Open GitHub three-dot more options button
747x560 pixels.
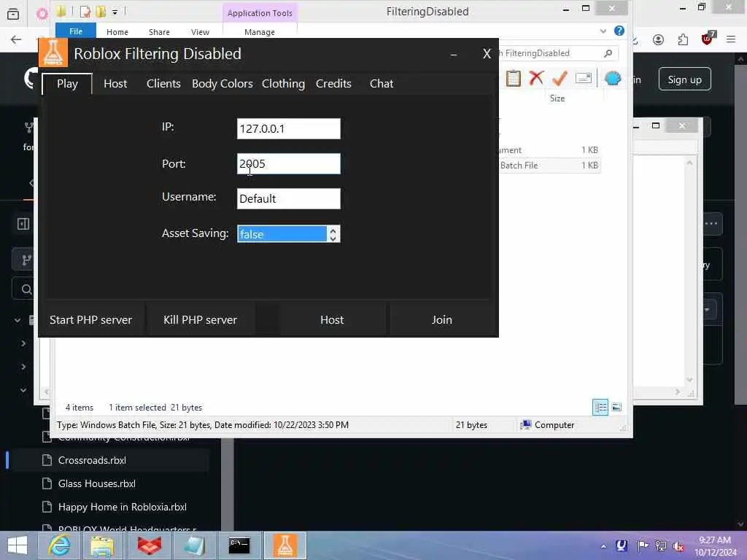click(x=711, y=224)
